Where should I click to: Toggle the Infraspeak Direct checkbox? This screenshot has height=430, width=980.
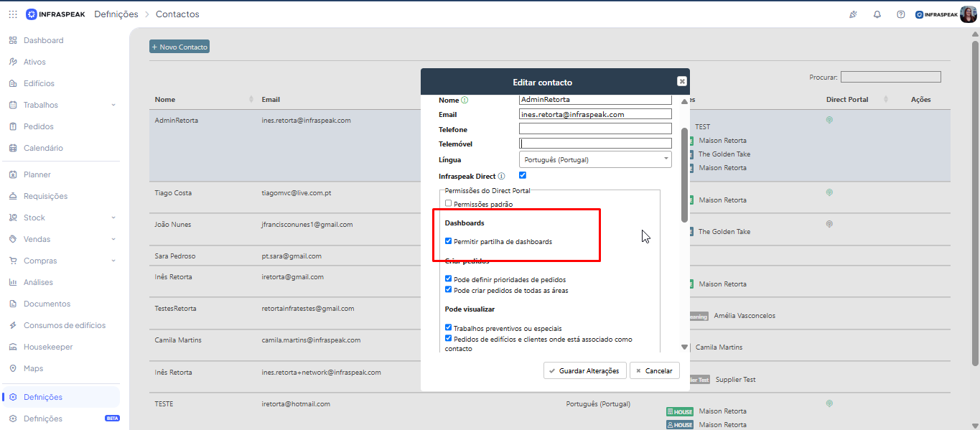(523, 175)
